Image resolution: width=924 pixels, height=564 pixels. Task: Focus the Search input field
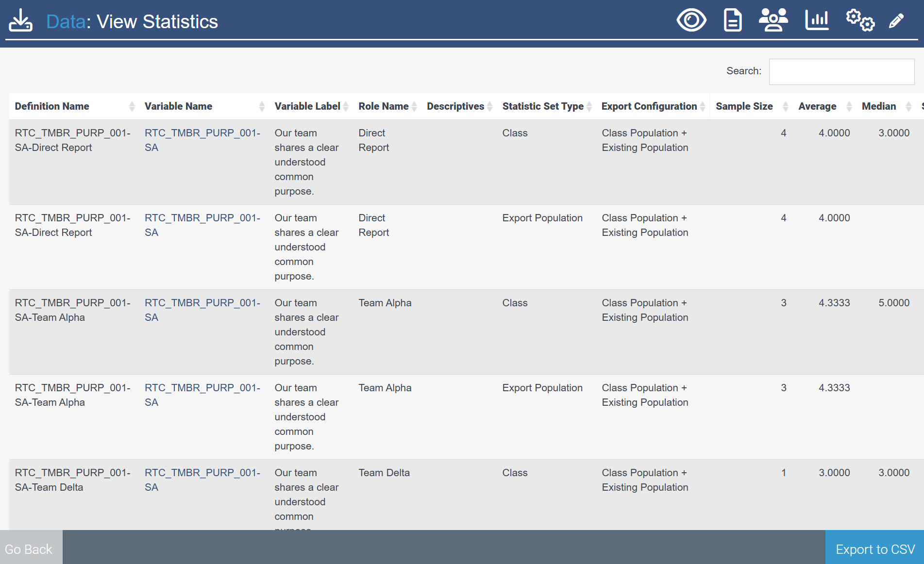coord(841,71)
